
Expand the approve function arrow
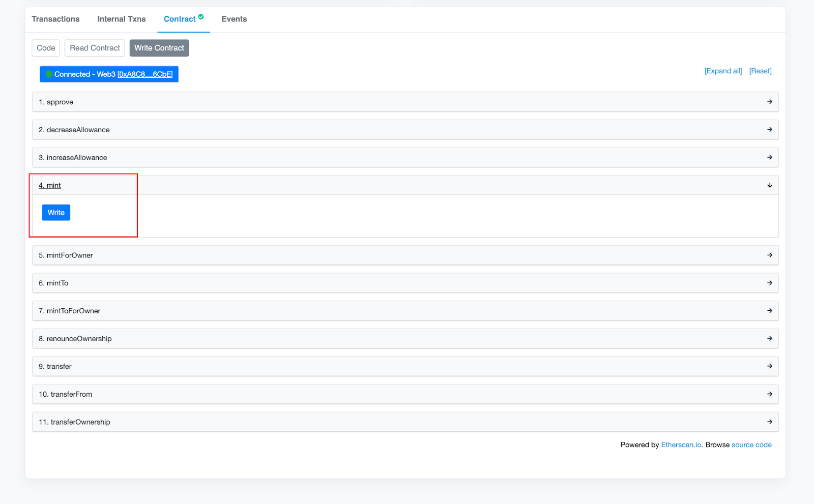[x=769, y=102]
